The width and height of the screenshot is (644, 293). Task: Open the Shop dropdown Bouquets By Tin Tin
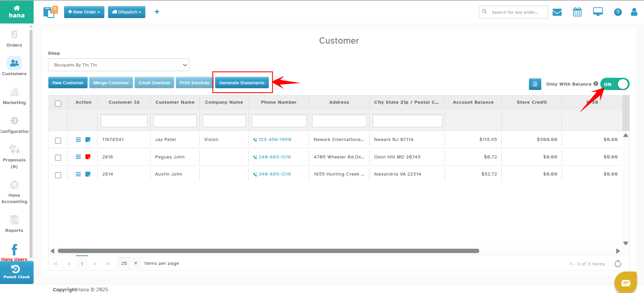tap(118, 65)
